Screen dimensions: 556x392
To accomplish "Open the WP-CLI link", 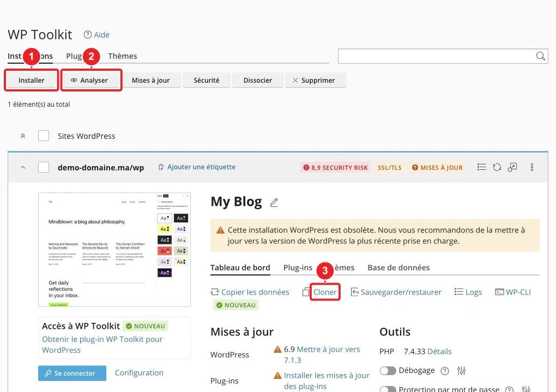I will (x=518, y=292).
